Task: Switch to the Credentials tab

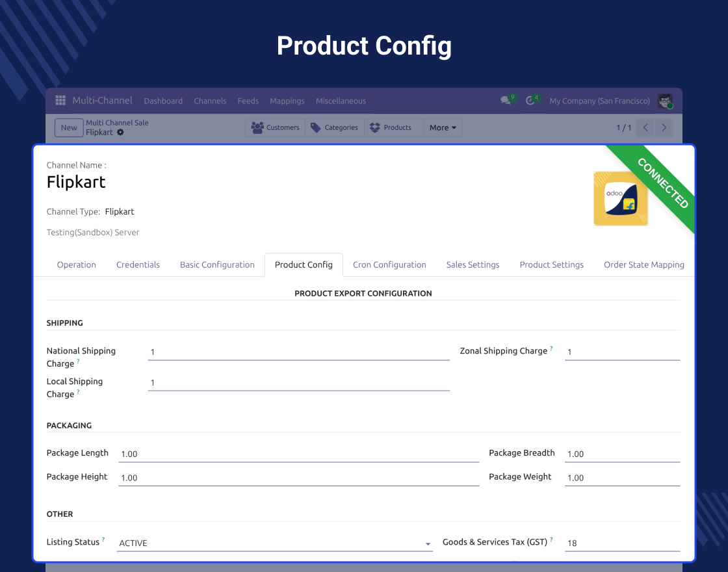Action: tap(138, 265)
